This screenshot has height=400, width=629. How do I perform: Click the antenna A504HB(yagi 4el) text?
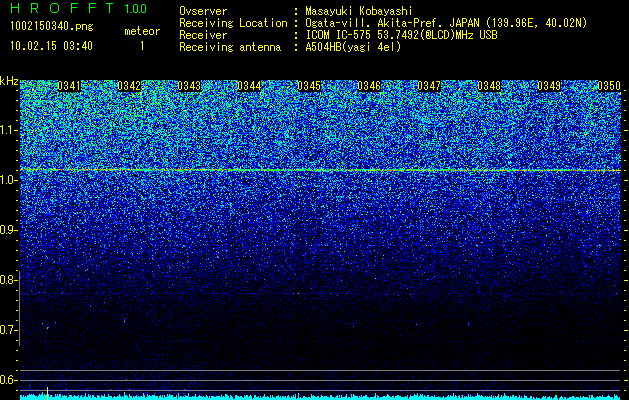point(353,47)
